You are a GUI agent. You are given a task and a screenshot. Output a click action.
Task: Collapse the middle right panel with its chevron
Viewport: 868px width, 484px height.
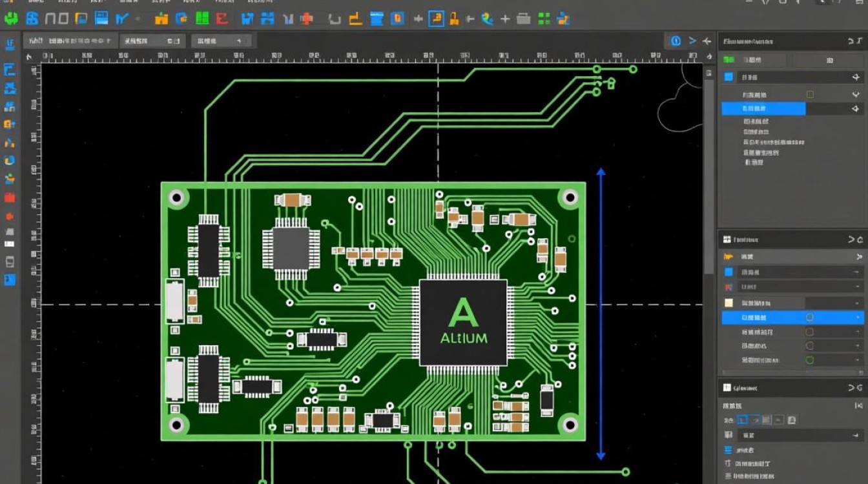pos(852,239)
